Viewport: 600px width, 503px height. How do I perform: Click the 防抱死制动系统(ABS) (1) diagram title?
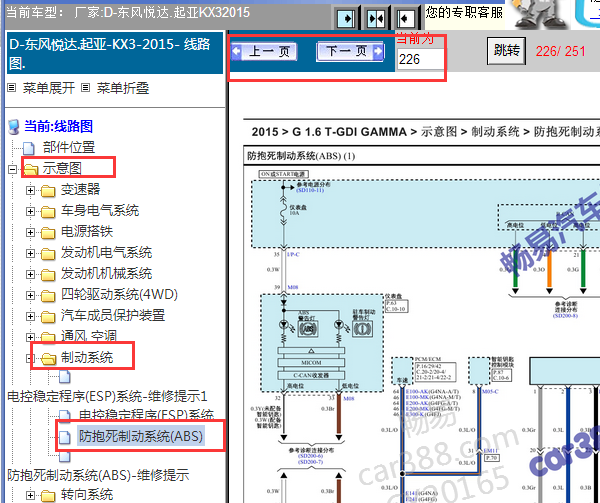(x=301, y=156)
